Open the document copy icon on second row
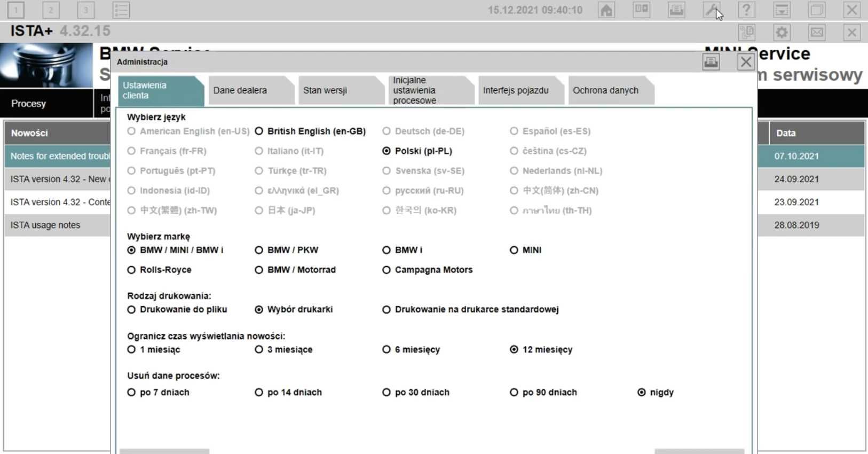The height and width of the screenshot is (454, 868). tap(747, 33)
